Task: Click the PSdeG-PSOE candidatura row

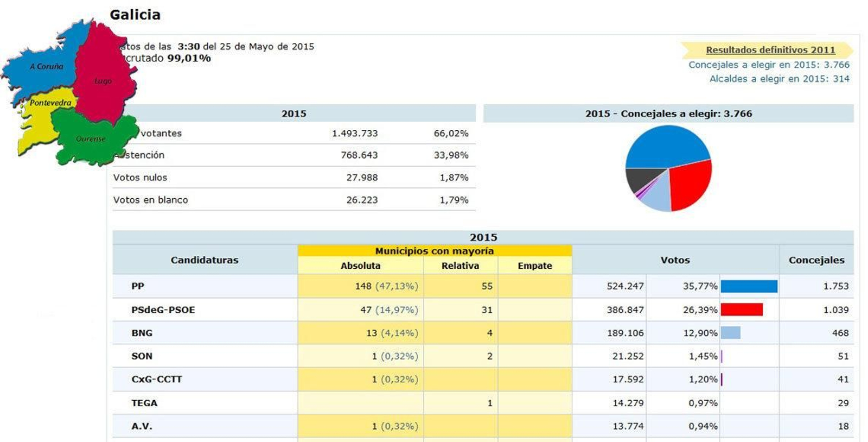Action: coord(163,310)
